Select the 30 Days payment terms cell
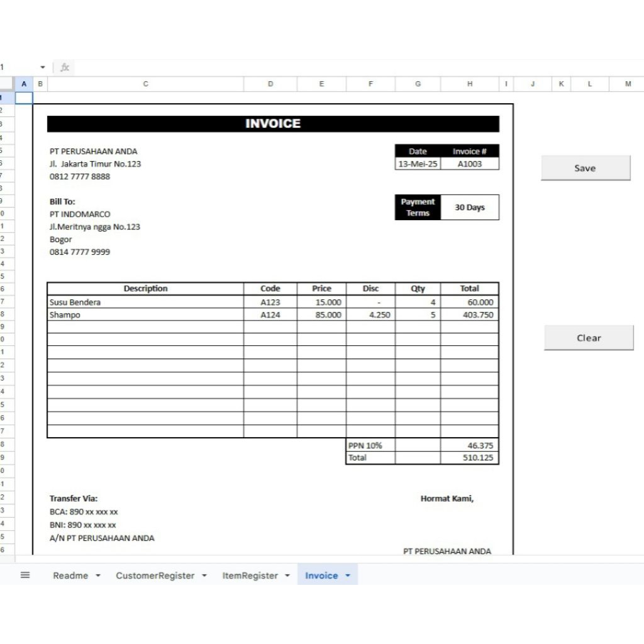Image resolution: width=644 pixels, height=644 pixels. point(470,208)
